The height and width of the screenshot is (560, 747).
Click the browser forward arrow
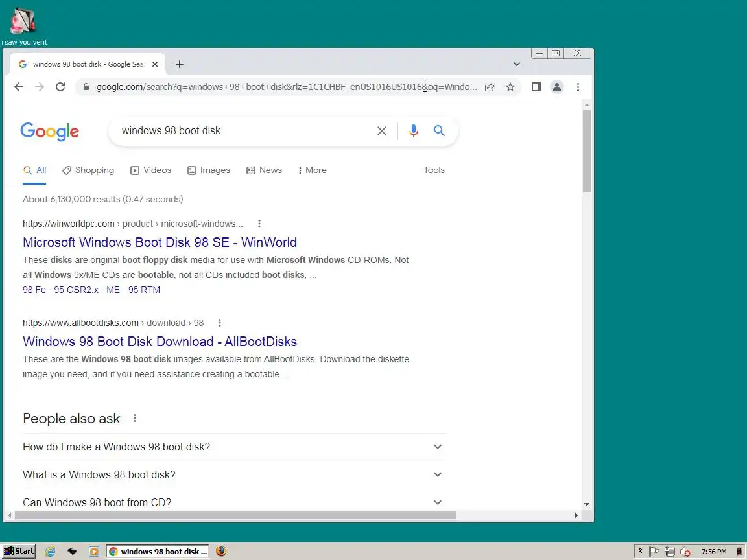click(40, 87)
